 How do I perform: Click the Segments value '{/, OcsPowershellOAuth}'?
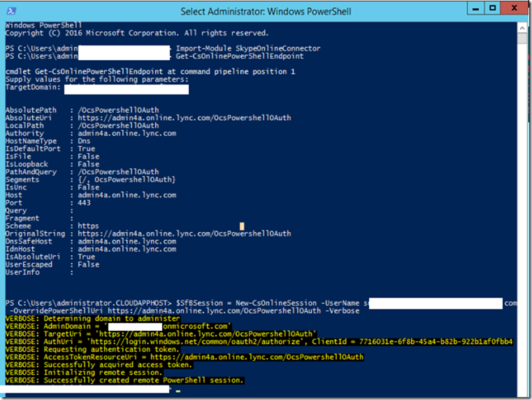click(x=127, y=180)
